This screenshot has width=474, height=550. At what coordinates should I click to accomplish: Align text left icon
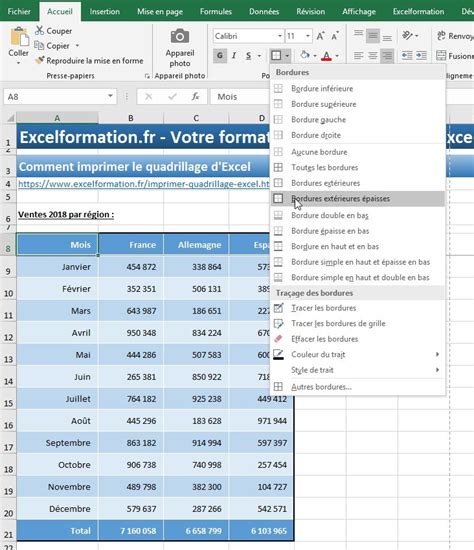tap(359, 55)
